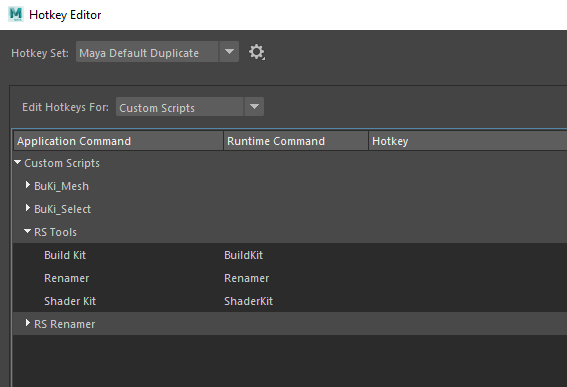Click the Renamer runtime command cell
This screenshot has height=387, width=567.
tap(247, 278)
